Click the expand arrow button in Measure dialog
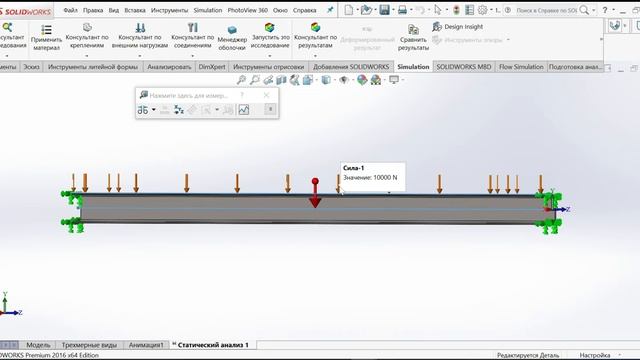 point(270,109)
